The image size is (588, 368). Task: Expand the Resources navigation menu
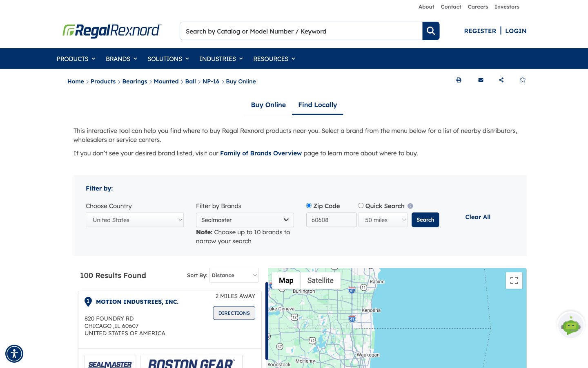point(274,59)
